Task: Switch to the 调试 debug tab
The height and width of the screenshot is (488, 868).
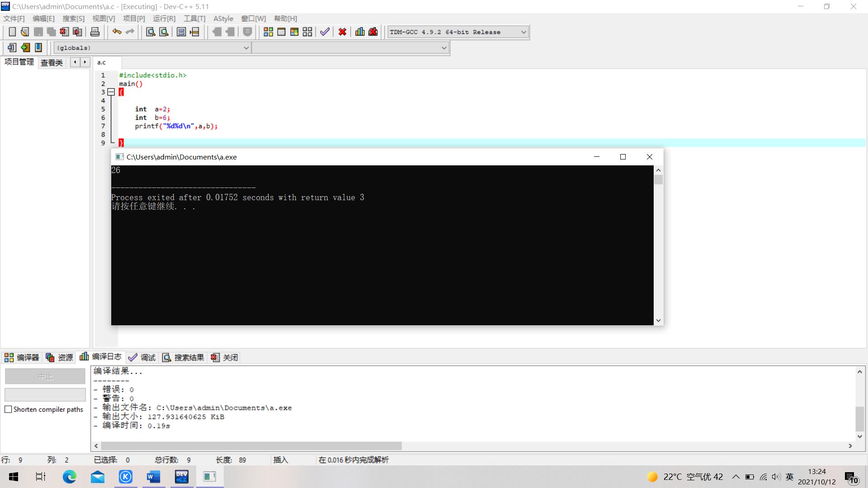Action: (x=142, y=357)
